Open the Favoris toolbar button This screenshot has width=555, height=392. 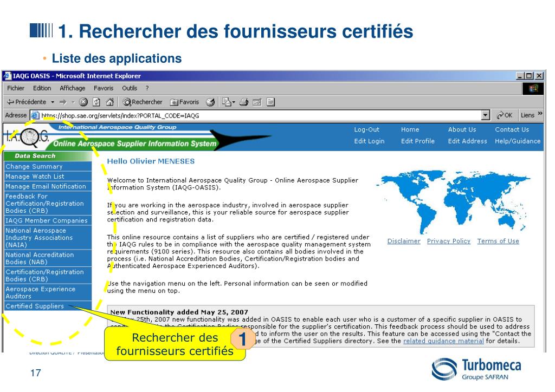click(184, 102)
